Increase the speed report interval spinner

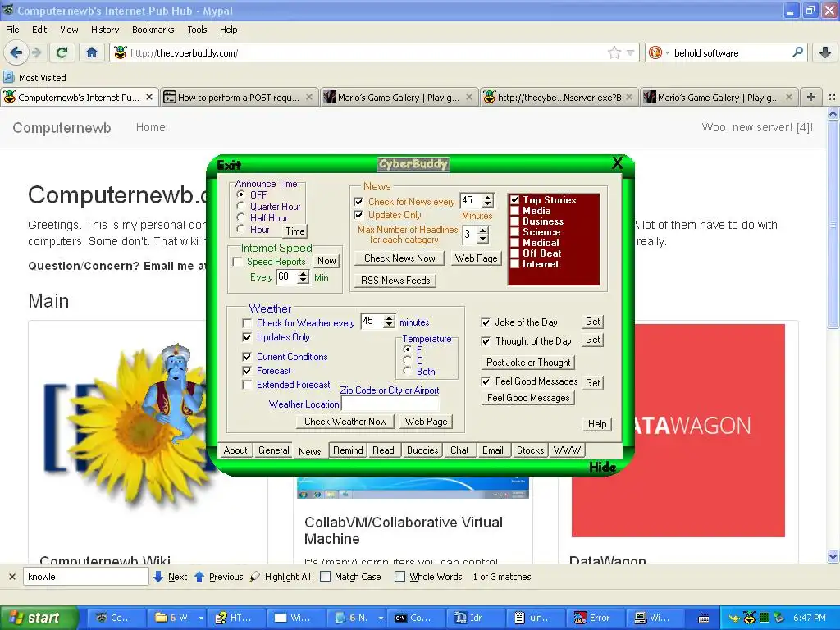pyautogui.click(x=304, y=274)
